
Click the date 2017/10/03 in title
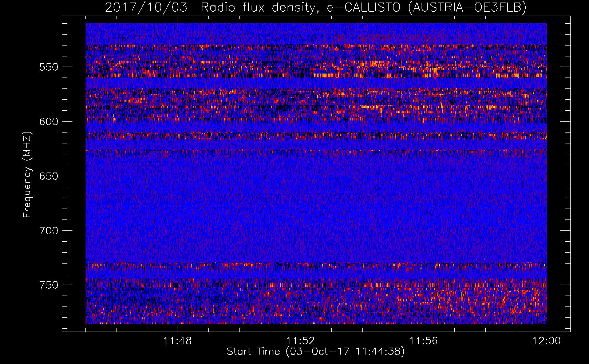point(146,7)
